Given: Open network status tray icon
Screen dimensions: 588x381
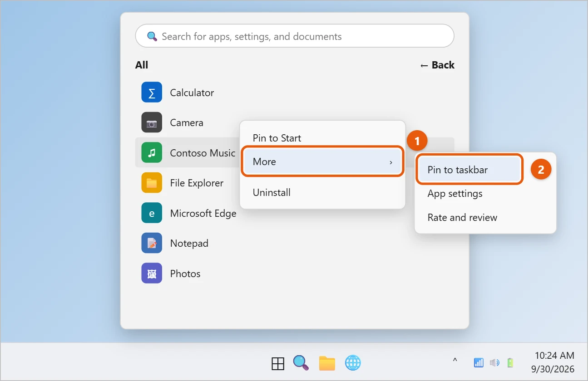Looking at the screenshot, I should pos(479,362).
